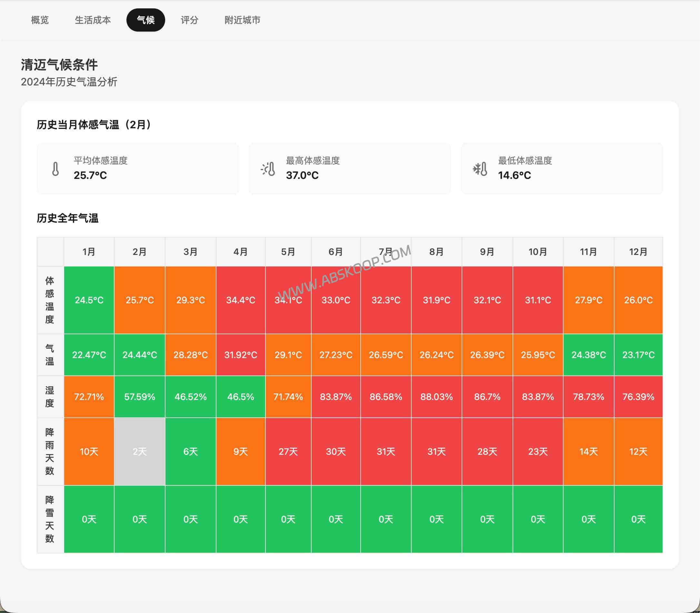
Task: Open the 评分 section
Action: point(190,20)
